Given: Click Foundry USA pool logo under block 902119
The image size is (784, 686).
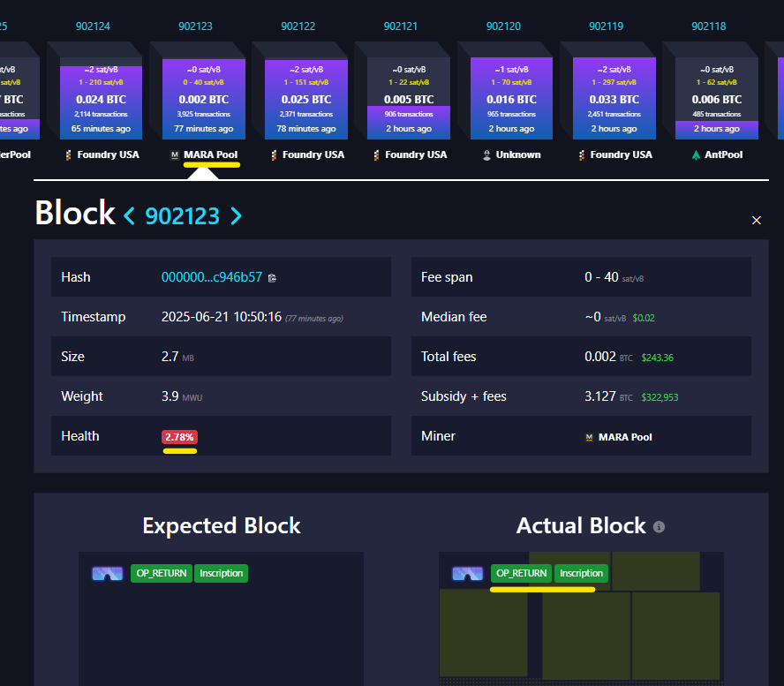Looking at the screenshot, I should [x=582, y=155].
